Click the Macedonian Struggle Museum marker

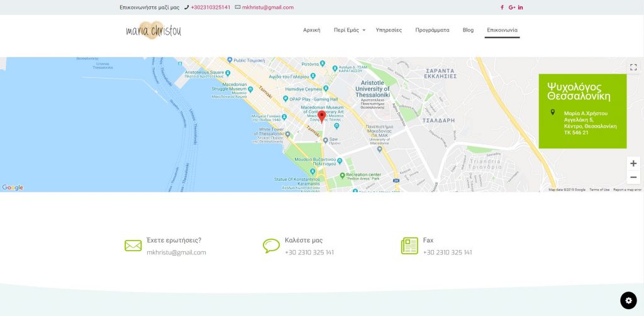250,89
